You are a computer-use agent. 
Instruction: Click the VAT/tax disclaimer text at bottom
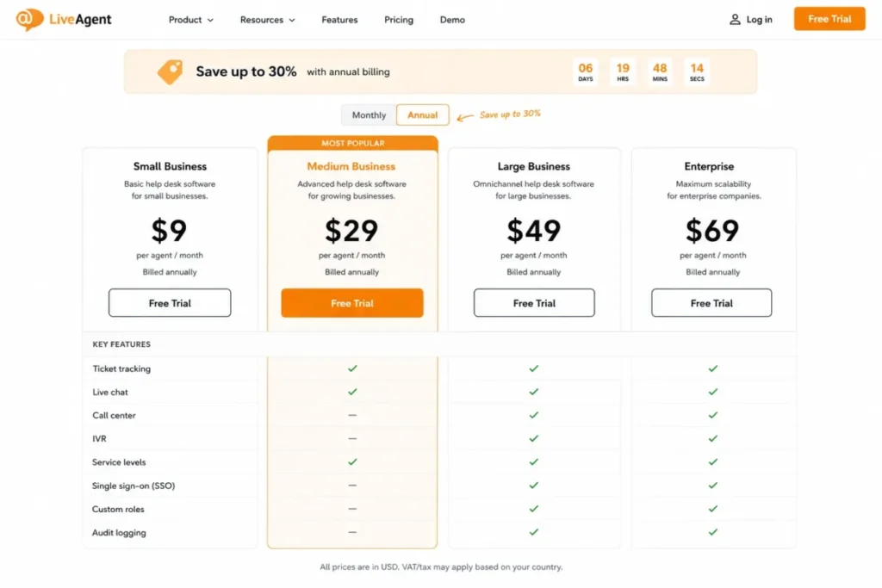click(441, 567)
